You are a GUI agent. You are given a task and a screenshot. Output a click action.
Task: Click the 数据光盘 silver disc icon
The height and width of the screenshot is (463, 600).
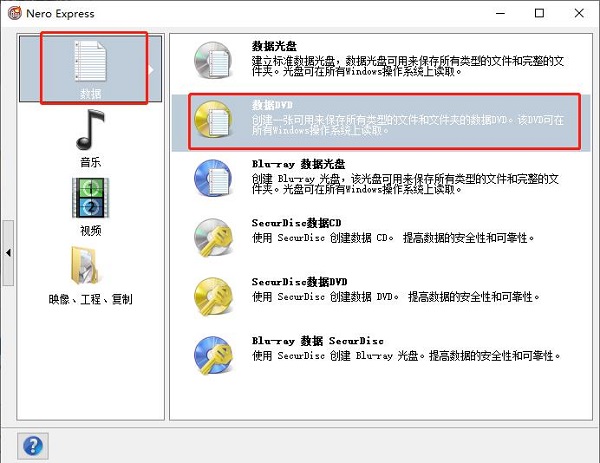click(x=213, y=60)
